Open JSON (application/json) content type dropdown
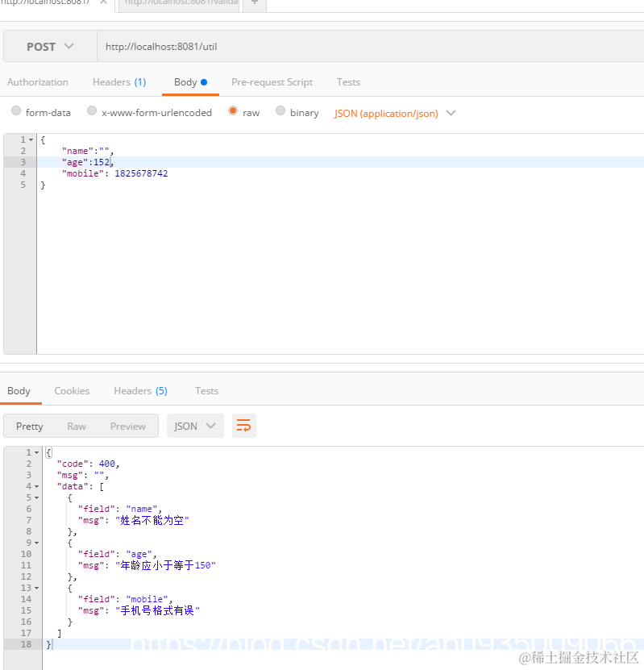 [395, 113]
